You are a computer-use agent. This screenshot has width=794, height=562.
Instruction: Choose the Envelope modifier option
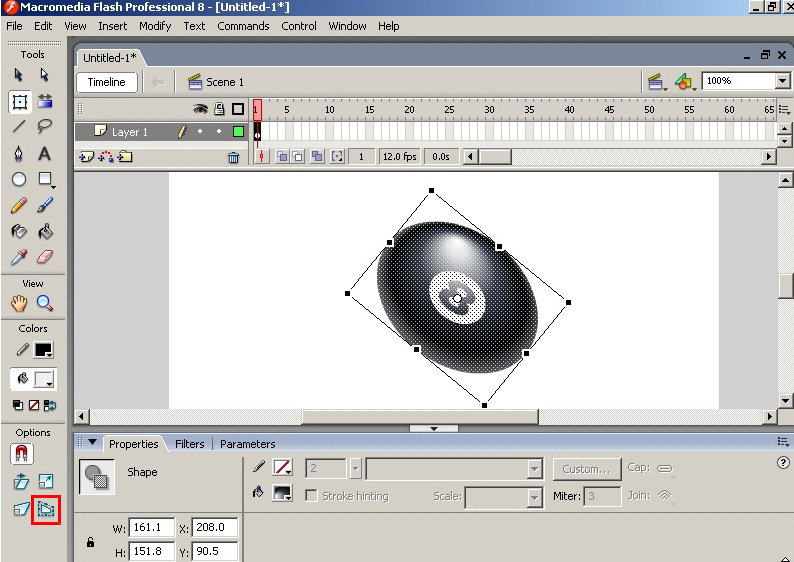click(46, 509)
